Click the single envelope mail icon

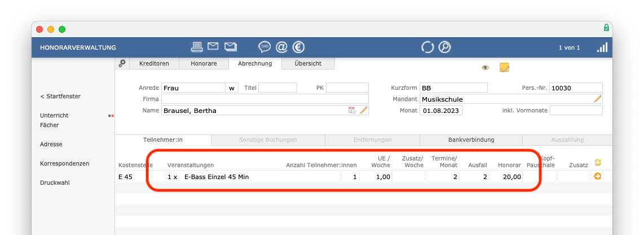pos(213,46)
